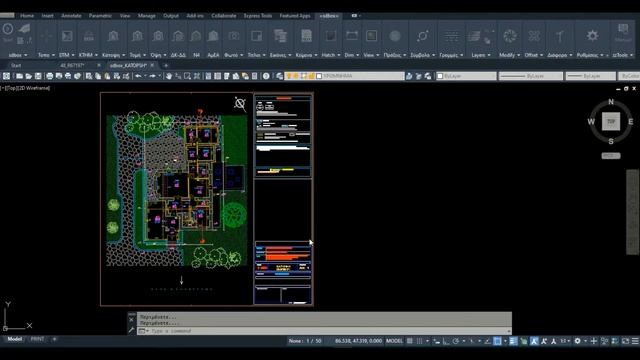
Task: Click the Dim dimension ribbon icon
Action: (351, 36)
